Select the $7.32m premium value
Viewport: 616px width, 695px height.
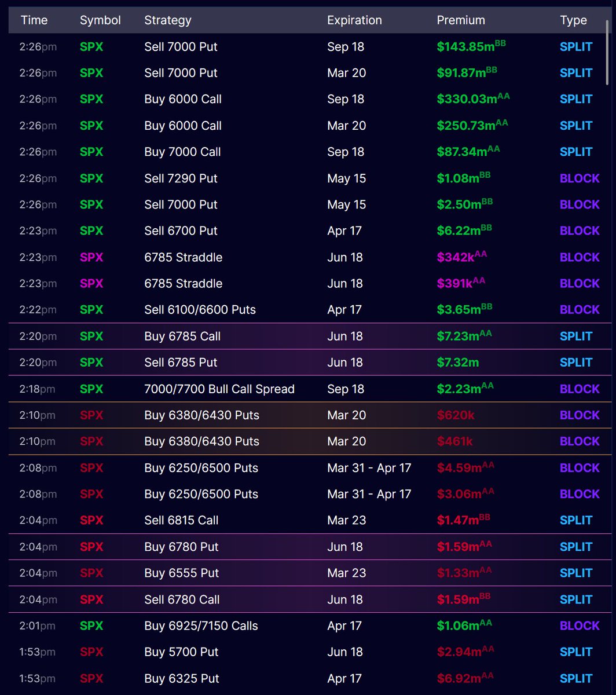(458, 363)
